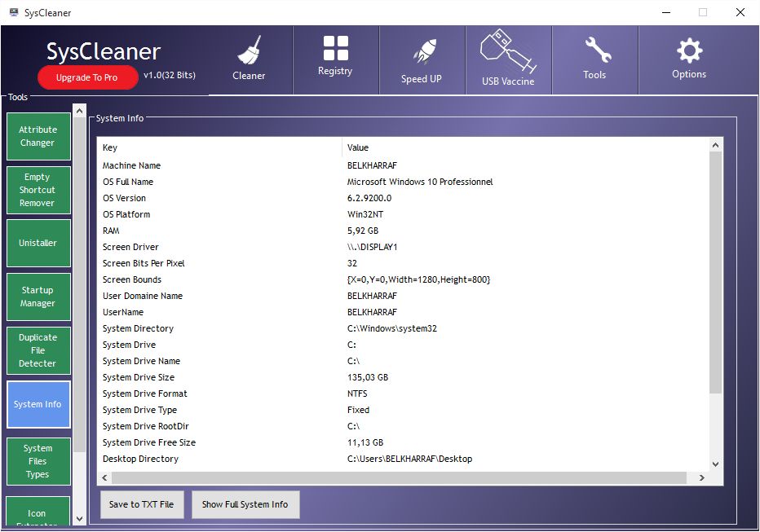Close the SysCleaner window
The width and height of the screenshot is (760, 532).
pyautogui.click(x=740, y=12)
